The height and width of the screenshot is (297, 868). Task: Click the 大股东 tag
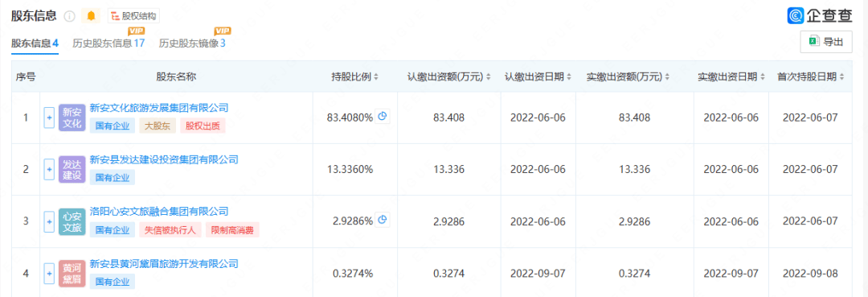pyautogui.click(x=158, y=126)
